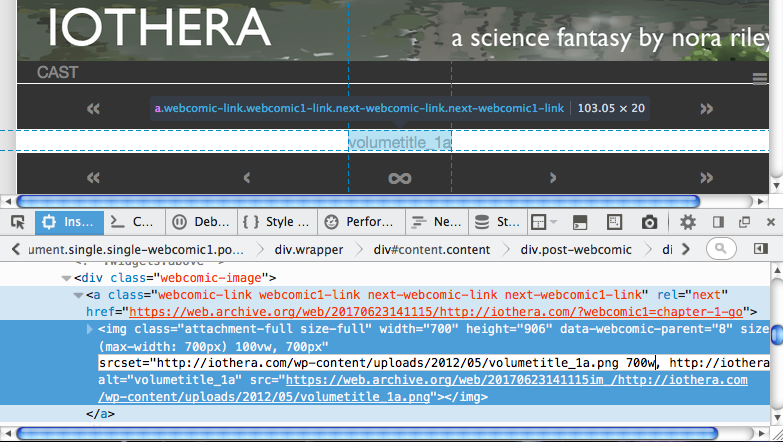Open the Storage tab

point(497,222)
